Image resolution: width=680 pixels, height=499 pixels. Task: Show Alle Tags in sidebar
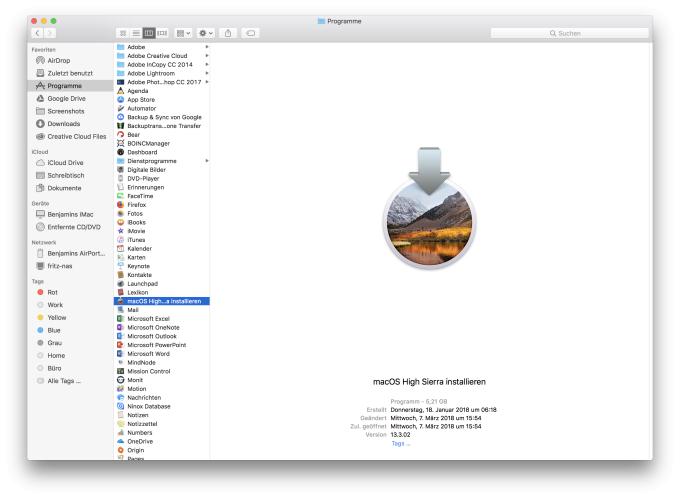coord(70,381)
